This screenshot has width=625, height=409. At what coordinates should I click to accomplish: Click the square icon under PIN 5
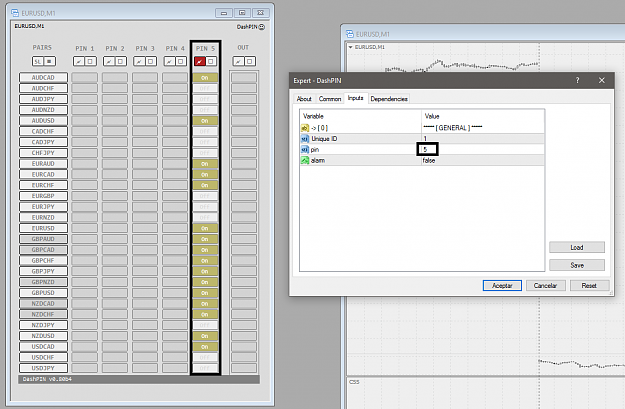click(211, 61)
